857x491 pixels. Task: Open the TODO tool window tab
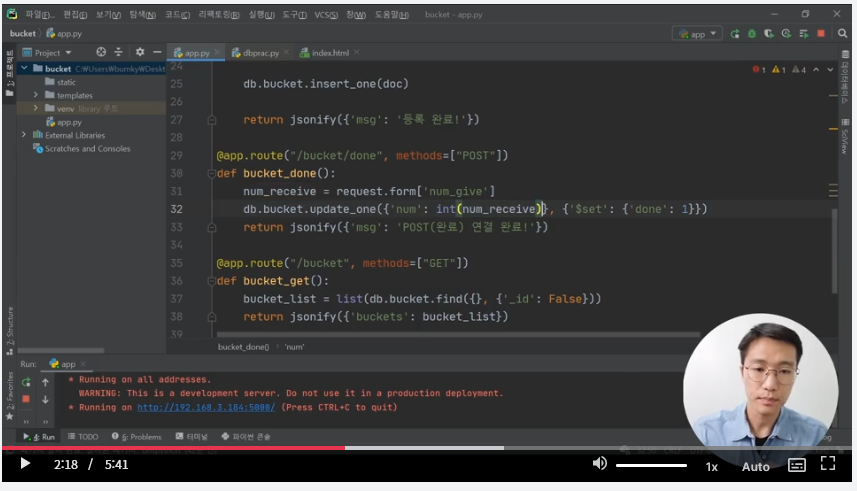point(83,436)
